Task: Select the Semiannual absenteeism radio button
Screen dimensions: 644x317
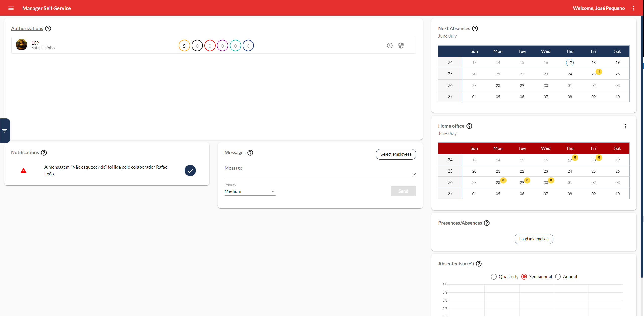Action: click(524, 276)
